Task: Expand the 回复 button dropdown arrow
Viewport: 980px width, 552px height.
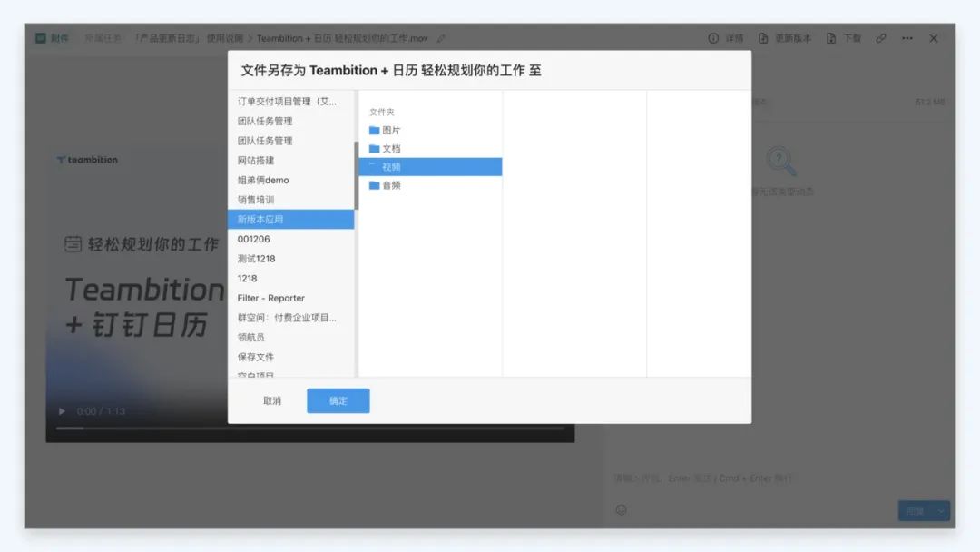Action: [x=940, y=511]
